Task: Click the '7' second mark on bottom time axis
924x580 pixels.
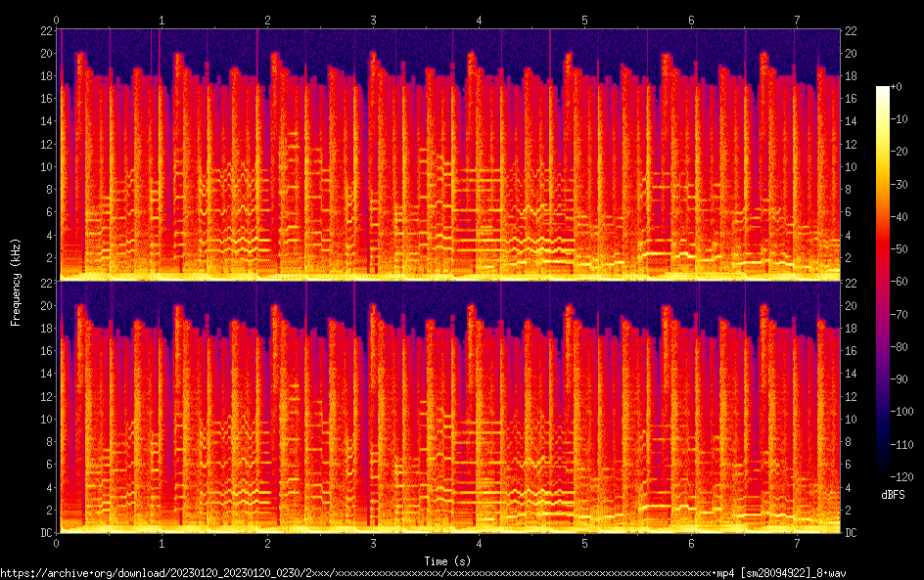Action: (x=797, y=543)
